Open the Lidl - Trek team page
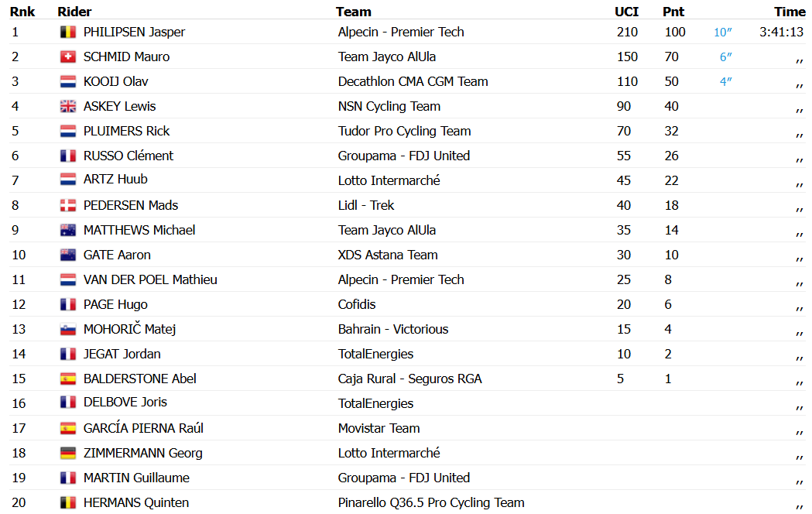 click(x=365, y=205)
